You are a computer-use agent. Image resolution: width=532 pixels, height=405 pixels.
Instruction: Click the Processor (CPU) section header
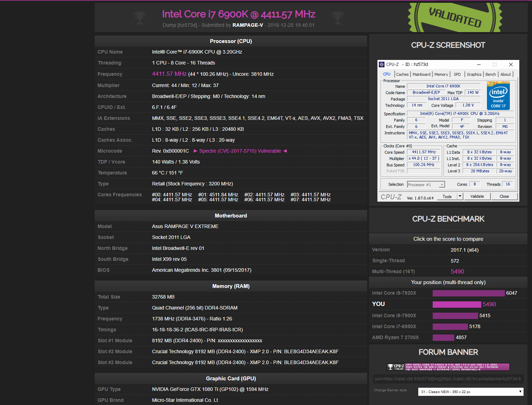pyautogui.click(x=231, y=41)
